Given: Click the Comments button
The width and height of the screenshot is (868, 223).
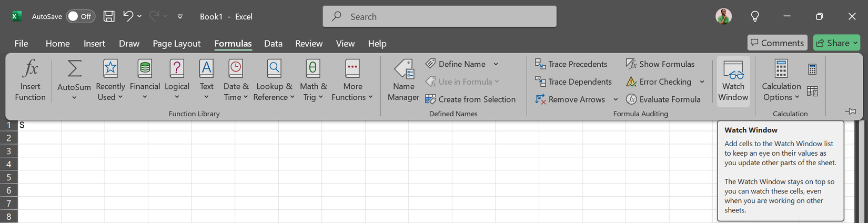Looking at the screenshot, I should click(x=778, y=43).
